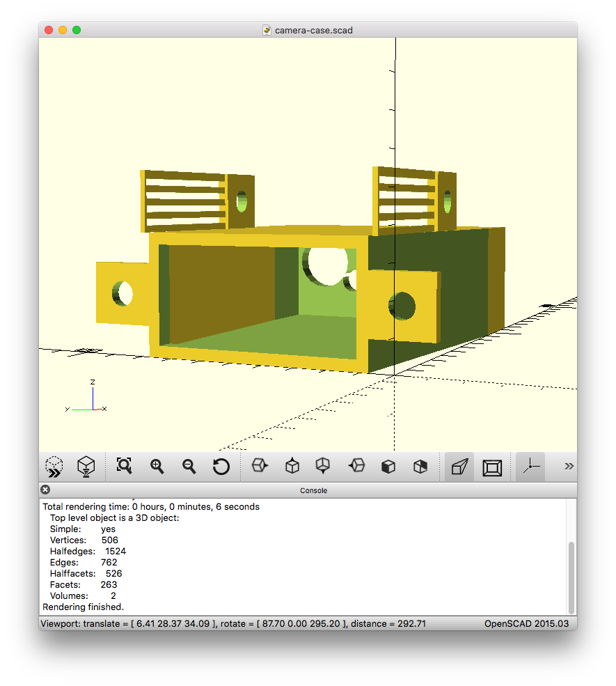Click the camera-case.scad title file icon

267,30
